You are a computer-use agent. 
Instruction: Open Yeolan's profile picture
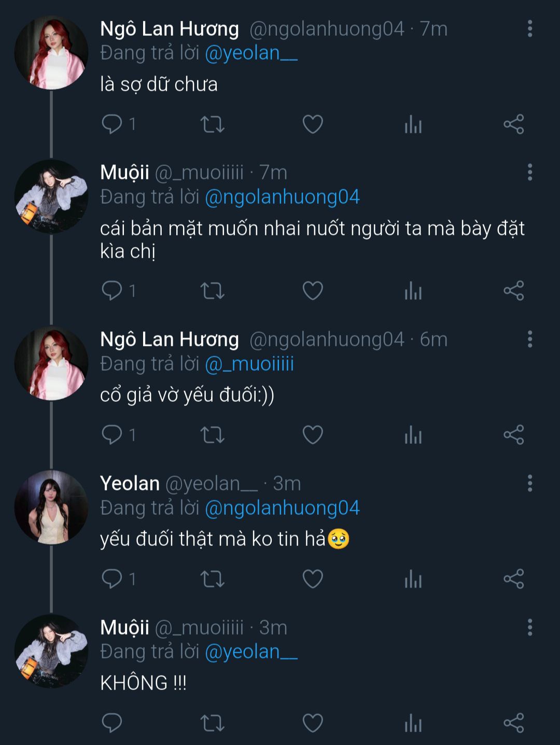point(51,507)
